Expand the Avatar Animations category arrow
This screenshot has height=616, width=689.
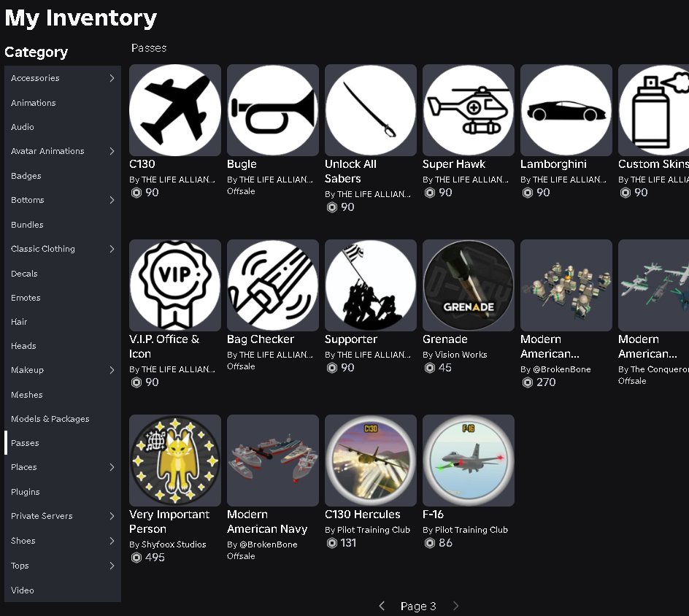112,151
